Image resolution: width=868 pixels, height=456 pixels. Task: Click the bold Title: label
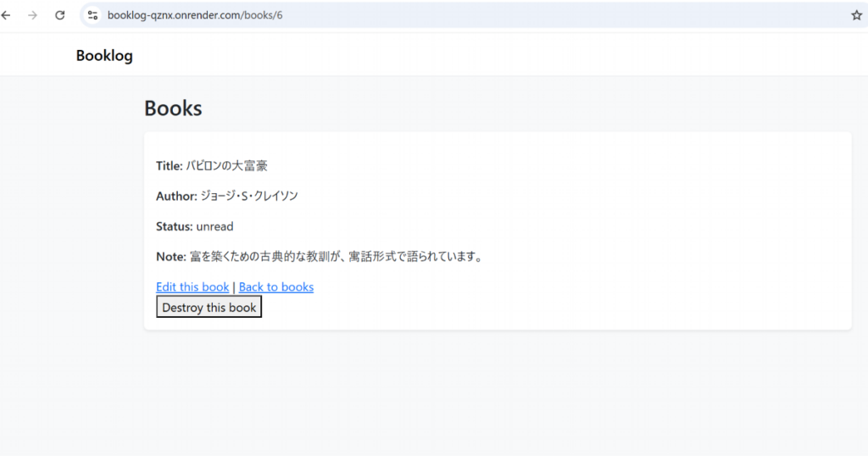[x=169, y=166]
